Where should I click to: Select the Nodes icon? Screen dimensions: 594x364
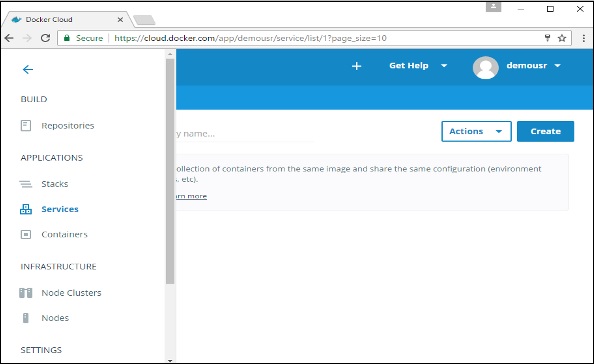point(26,318)
